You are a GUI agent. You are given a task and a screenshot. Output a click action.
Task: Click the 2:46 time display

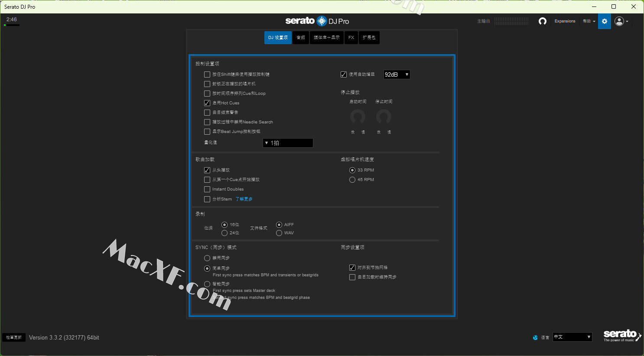[12, 19]
